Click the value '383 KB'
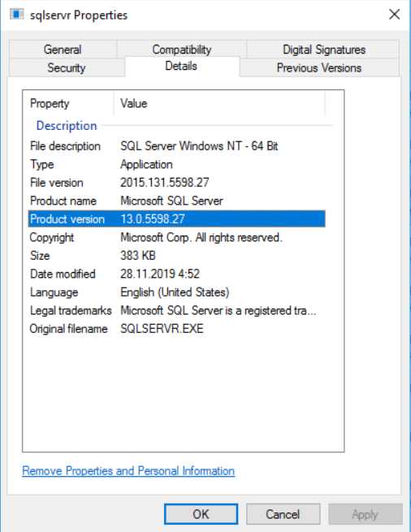Viewport: 411px width, 532px height. click(x=138, y=256)
